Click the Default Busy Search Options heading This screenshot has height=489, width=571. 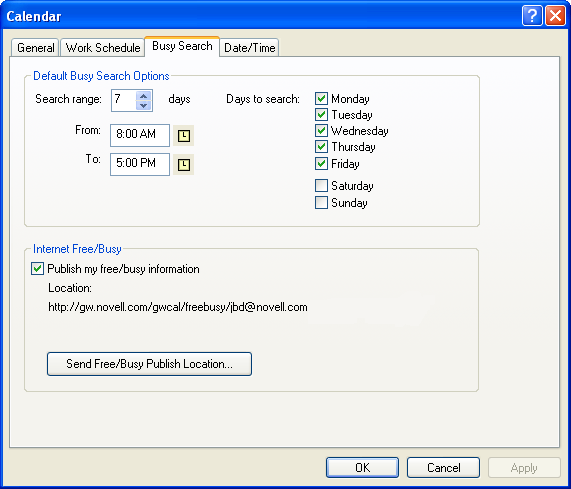(x=101, y=76)
